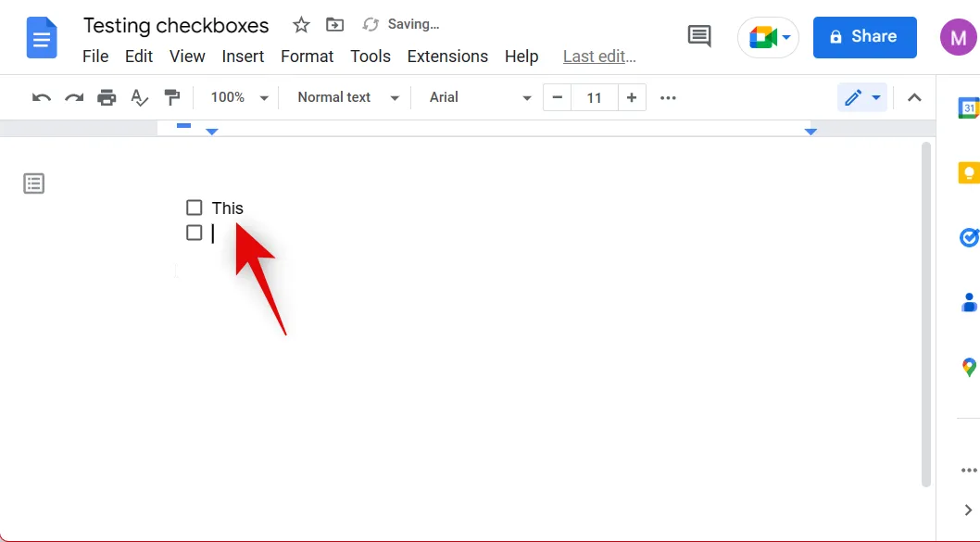The width and height of the screenshot is (980, 542).
Task: Click the Undo arrow
Action: (42, 97)
